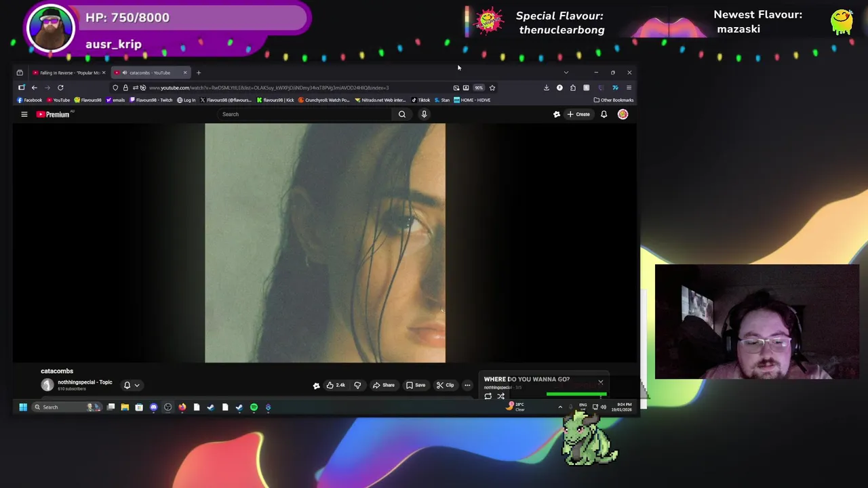Open the Windows Start menu
Screen dimensions: 868x488
click(22, 407)
